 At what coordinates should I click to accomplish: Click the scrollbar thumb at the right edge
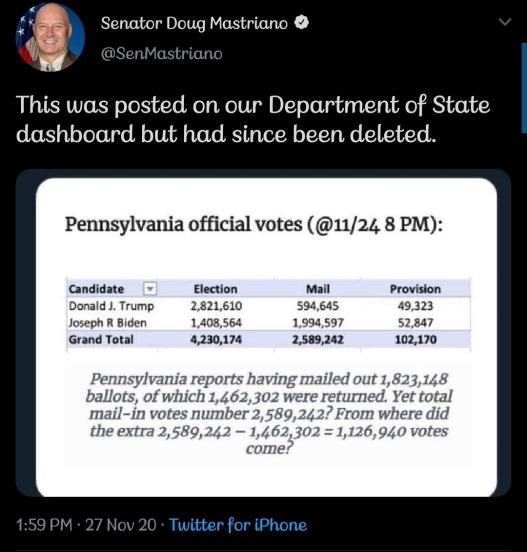tap(524, 88)
